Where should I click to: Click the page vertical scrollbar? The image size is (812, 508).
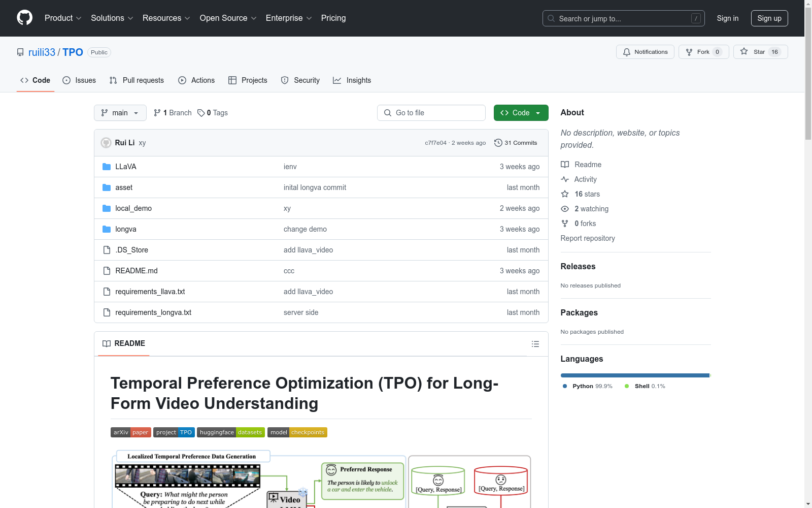pyautogui.click(x=808, y=74)
